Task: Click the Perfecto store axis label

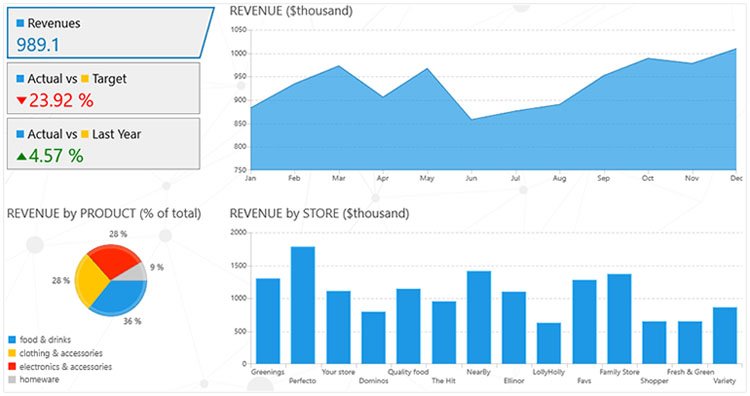Action: pyautogui.click(x=303, y=381)
